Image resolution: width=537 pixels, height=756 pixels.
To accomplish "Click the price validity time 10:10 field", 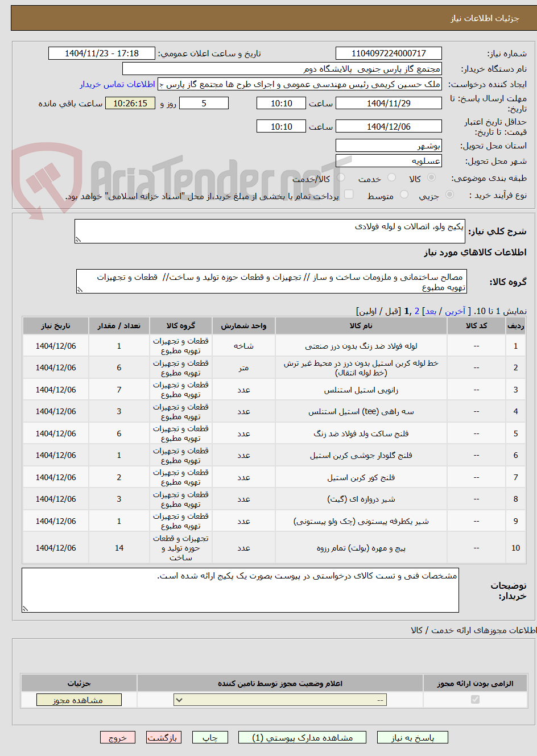I will 281,126.
